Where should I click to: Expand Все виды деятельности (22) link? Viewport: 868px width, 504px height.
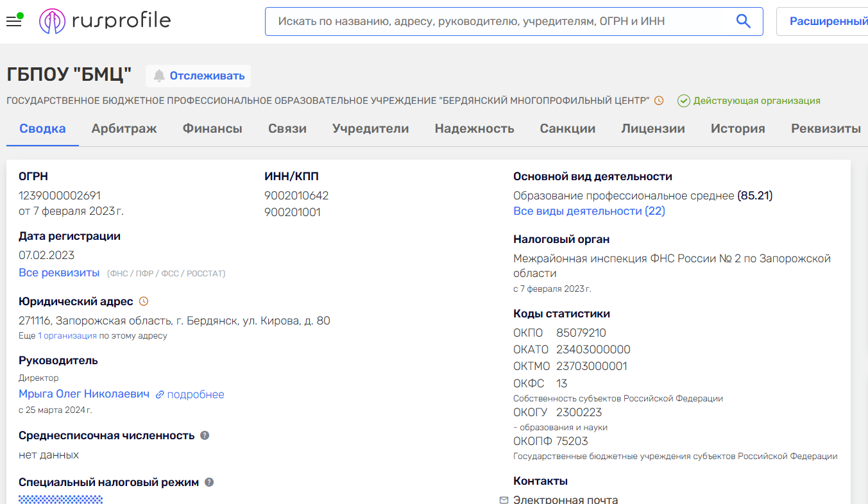click(589, 211)
